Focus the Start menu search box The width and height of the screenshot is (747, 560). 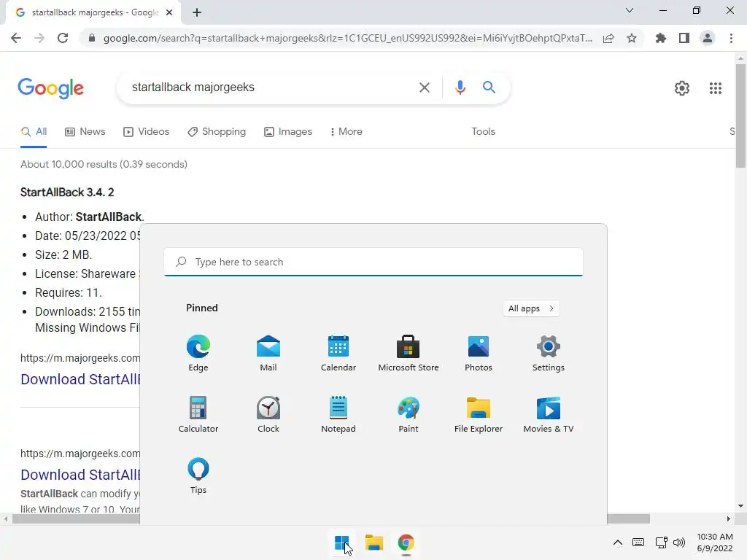point(373,262)
